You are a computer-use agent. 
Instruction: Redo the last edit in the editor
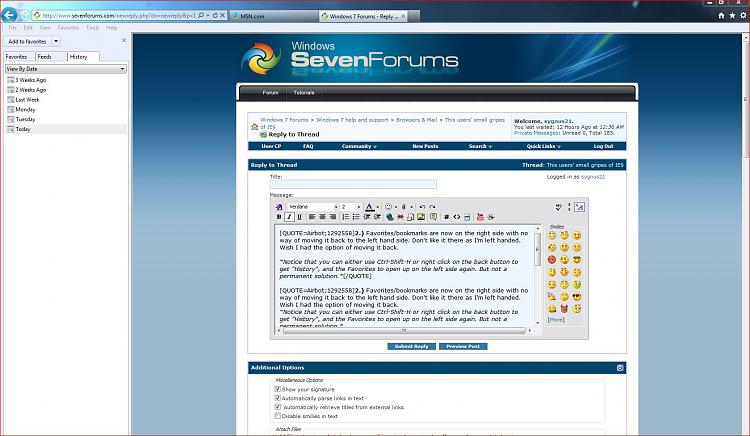(432, 207)
